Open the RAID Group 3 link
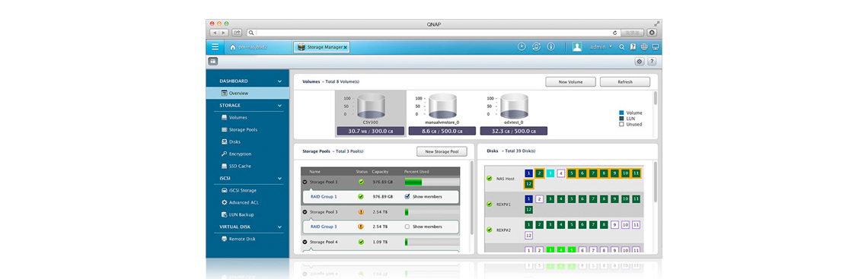This screenshot has height=279, width=868. 324,227
